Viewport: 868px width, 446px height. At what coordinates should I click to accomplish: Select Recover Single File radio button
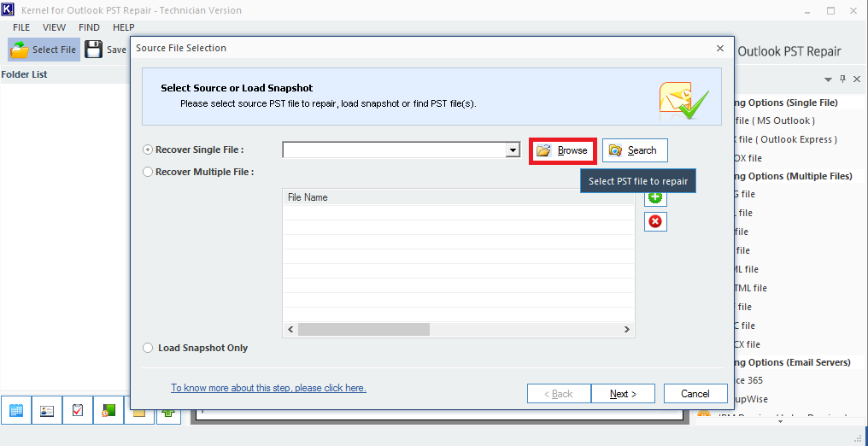[x=148, y=150]
